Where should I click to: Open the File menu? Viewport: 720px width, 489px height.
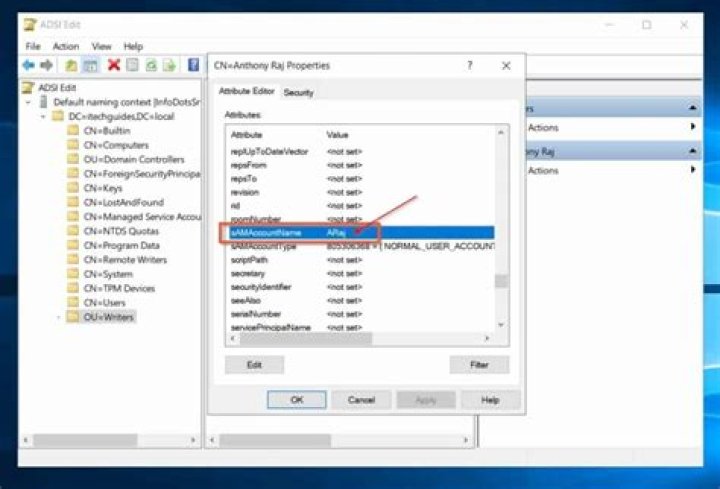pyautogui.click(x=33, y=46)
